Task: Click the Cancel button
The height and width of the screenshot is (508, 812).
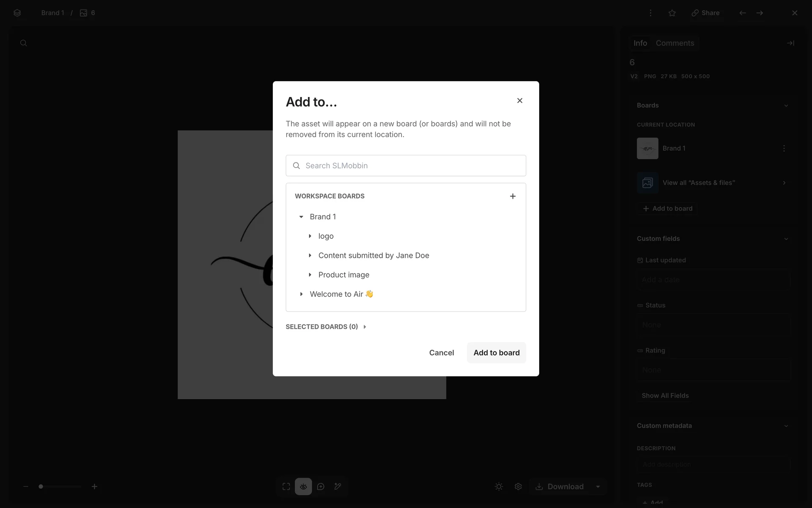Action: (441, 353)
